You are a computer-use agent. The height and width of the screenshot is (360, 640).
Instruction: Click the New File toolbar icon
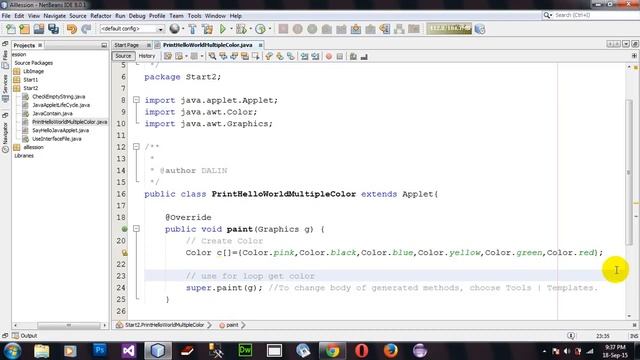[11, 29]
